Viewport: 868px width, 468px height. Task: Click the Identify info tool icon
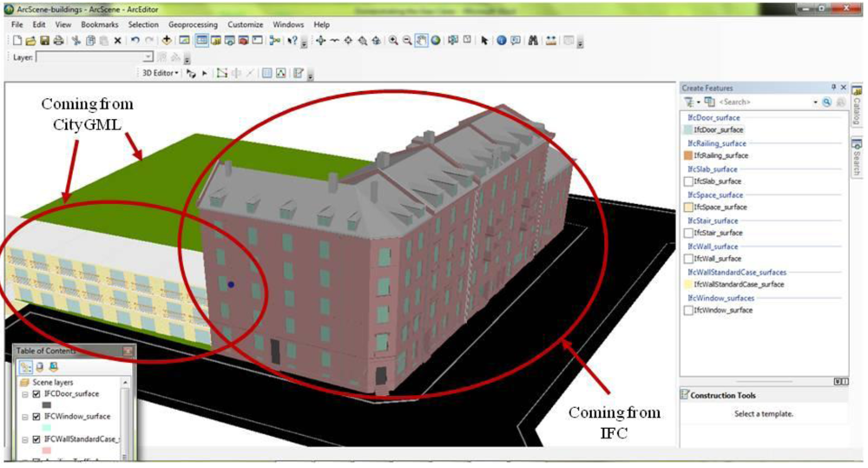502,41
